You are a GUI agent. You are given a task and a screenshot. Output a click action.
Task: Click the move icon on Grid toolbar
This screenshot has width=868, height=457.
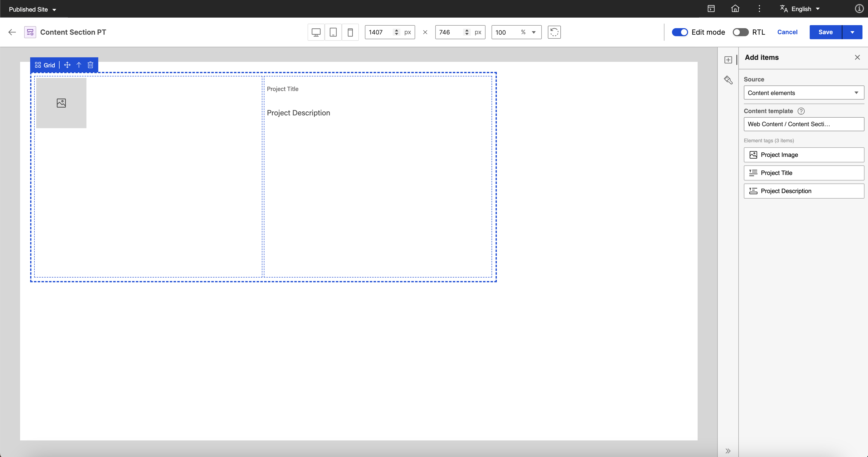pos(67,65)
